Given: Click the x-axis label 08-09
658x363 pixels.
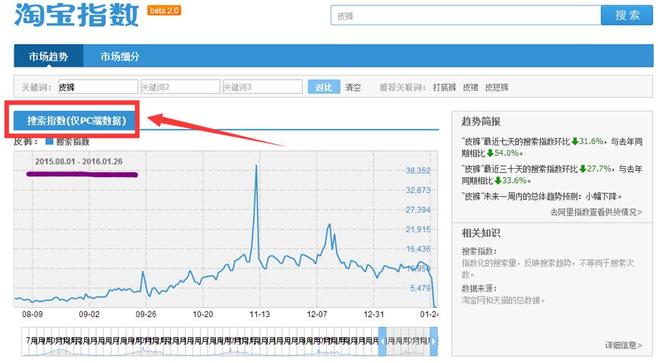Looking at the screenshot, I should click(x=32, y=314).
